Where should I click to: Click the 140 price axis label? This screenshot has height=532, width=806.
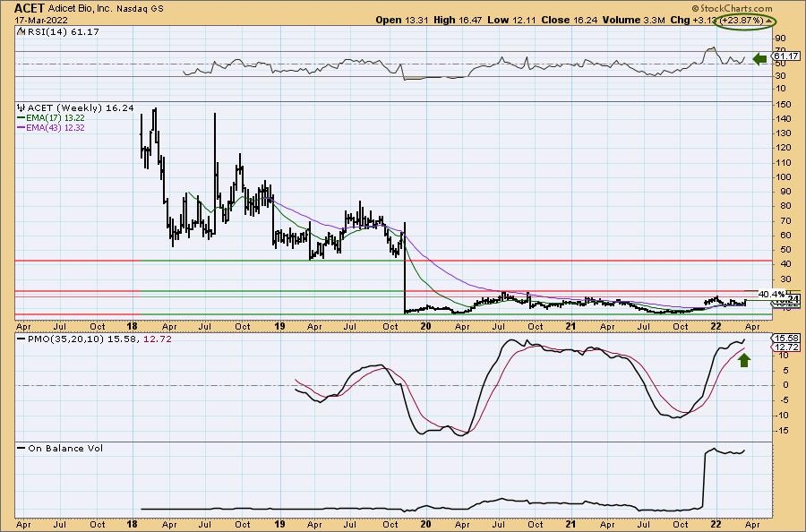(784, 119)
